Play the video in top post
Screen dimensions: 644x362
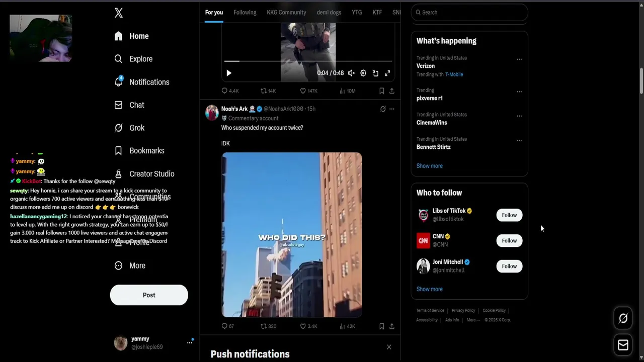point(228,73)
